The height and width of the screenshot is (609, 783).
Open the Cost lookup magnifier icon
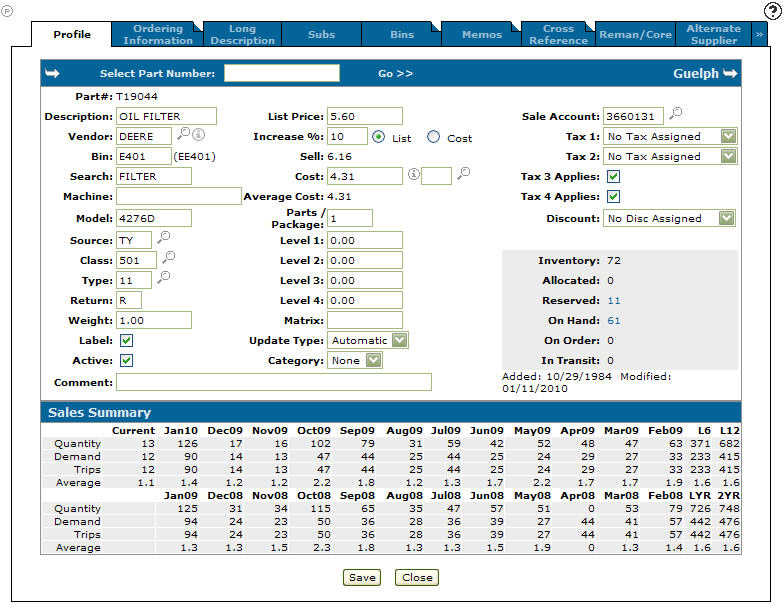click(464, 173)
